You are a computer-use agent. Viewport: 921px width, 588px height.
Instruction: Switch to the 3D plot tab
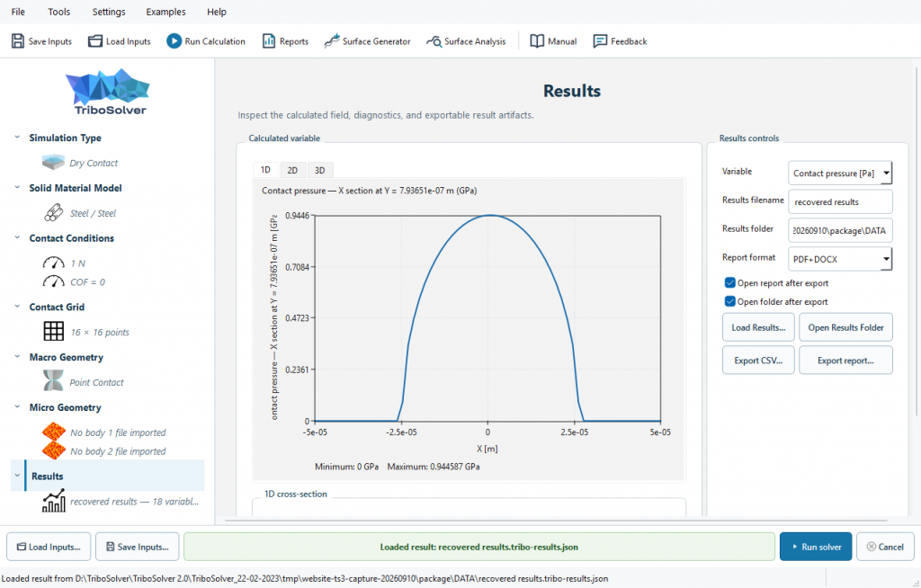pyautogui.click(x=319, y=170)
